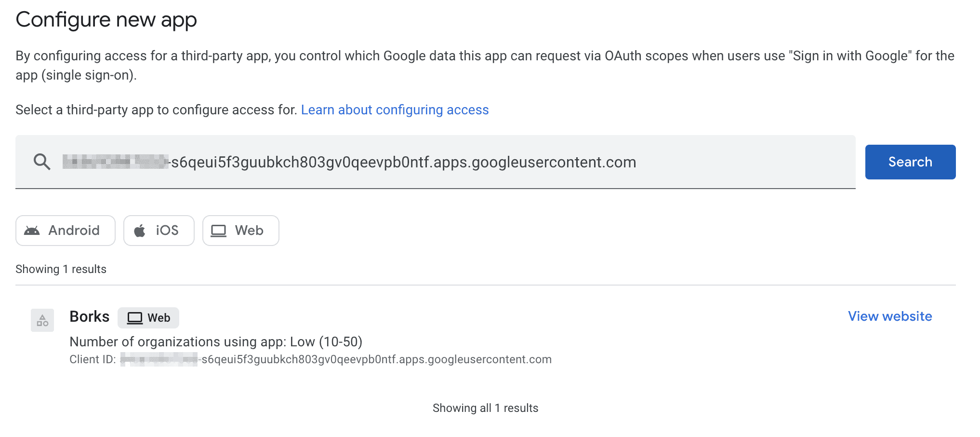980x437 pixels.
Task: Toggle the iOS platform filter
Action: coord(159,230)
